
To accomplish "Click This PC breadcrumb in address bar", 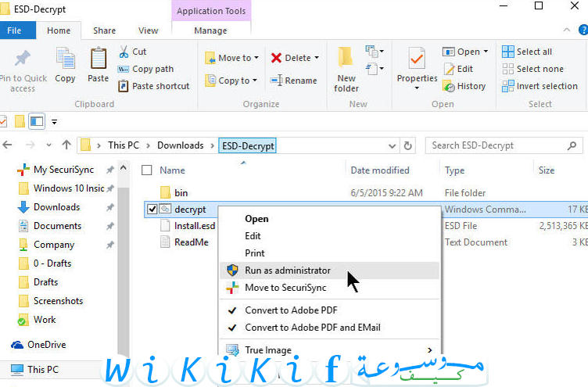I will click(x=124, y=145).
